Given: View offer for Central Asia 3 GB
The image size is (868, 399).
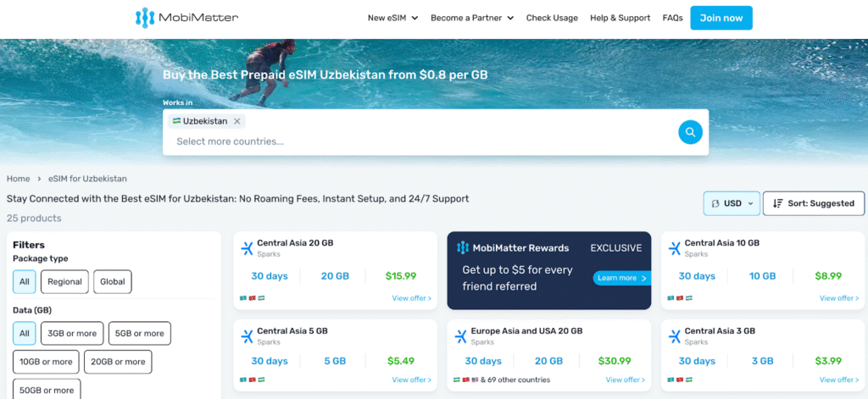Looking at the screenshot, I should point(839,380).
